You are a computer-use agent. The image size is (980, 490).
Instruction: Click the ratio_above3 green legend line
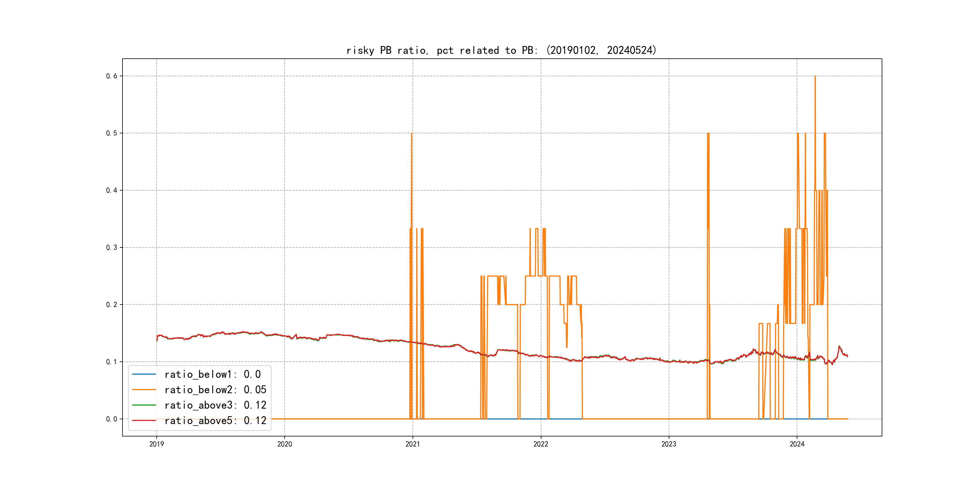click(144, 405)
